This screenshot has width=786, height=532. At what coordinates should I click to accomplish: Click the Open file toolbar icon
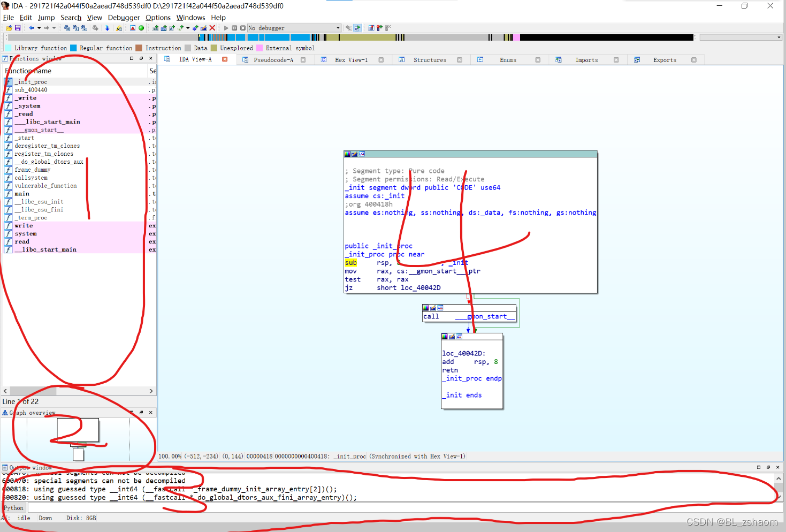tap(9, 28)
